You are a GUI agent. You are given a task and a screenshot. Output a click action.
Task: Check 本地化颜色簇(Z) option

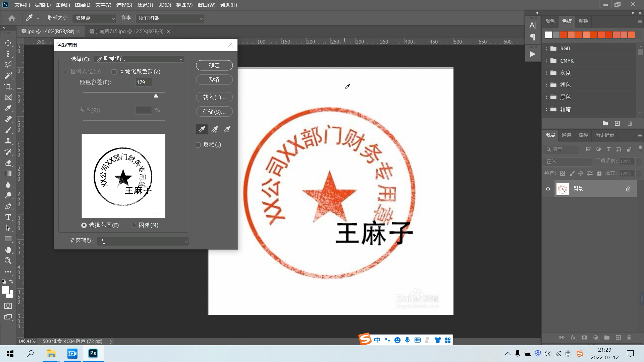point(114,71)
